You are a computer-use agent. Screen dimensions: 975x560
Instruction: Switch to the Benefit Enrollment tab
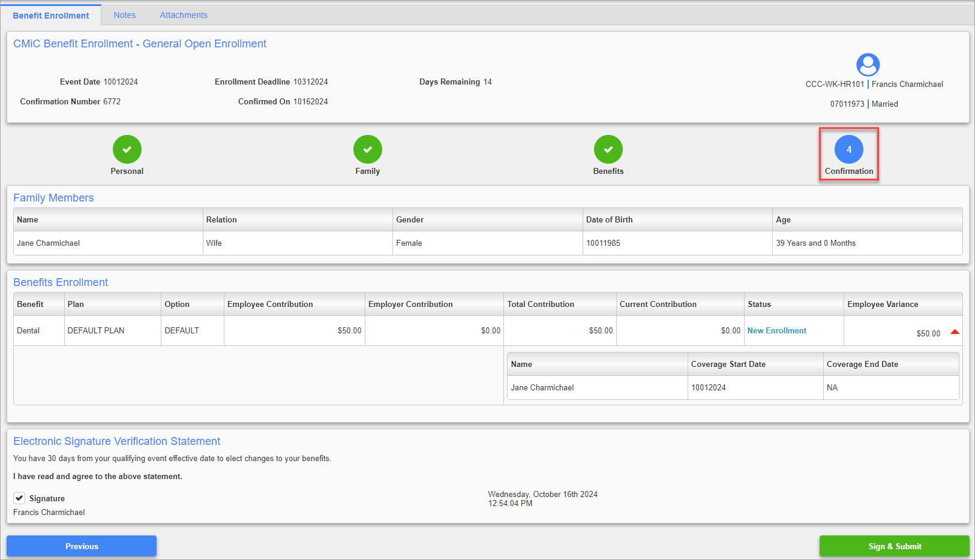coord(51,15)
